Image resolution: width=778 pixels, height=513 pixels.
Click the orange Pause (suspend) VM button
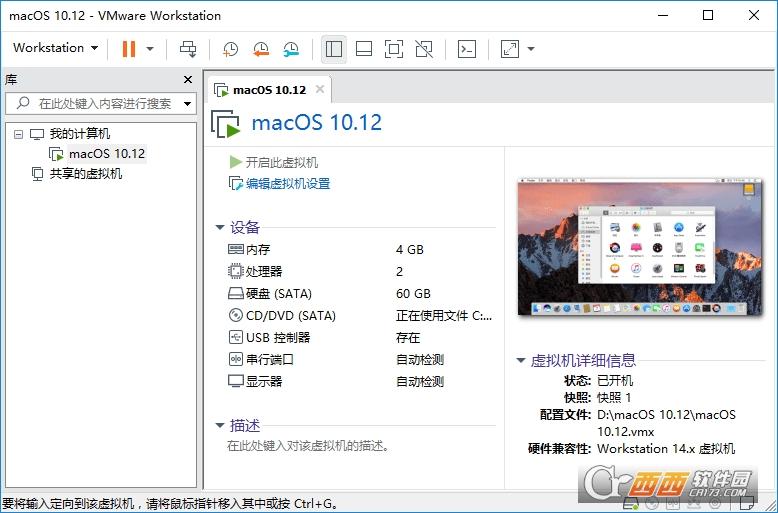(129, 49)
